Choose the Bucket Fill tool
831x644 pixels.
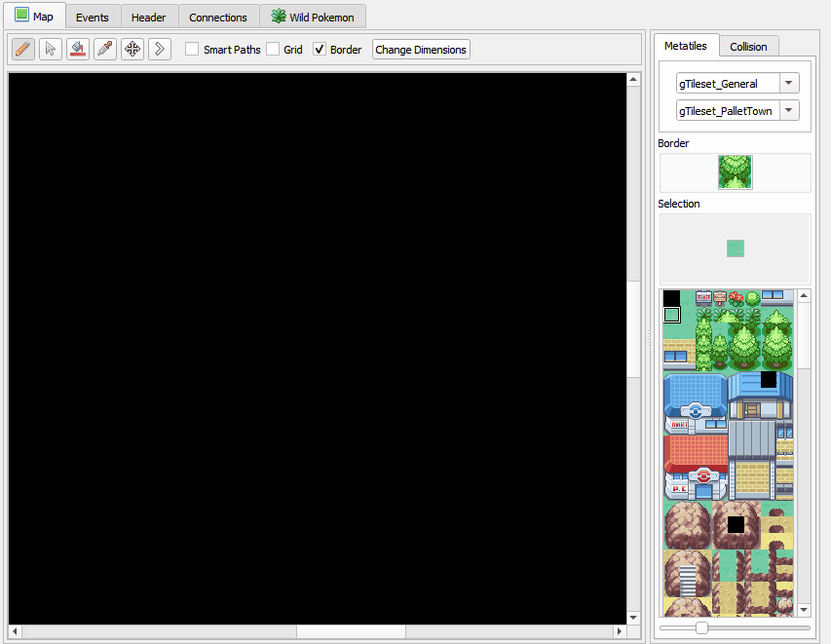(78, 49)
